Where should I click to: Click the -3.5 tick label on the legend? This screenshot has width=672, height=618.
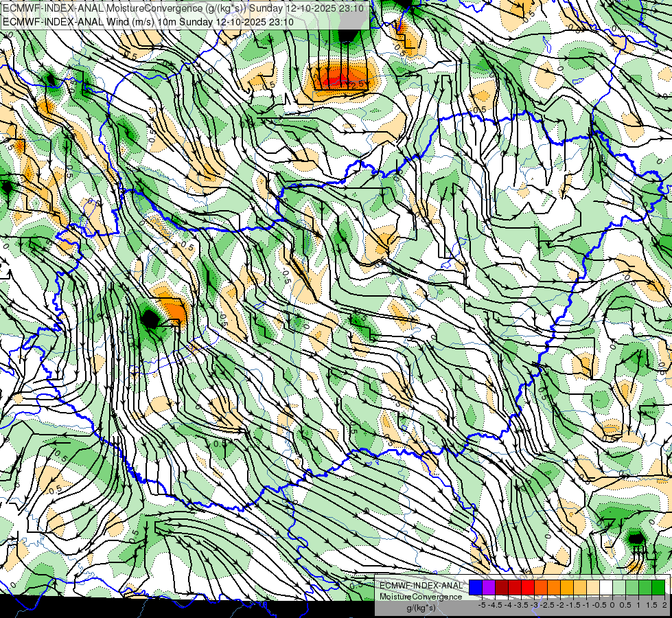tap(521, 605)
